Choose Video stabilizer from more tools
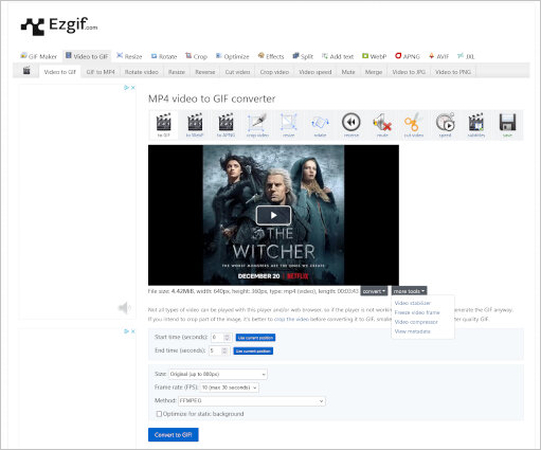 (x=413, y=303)
